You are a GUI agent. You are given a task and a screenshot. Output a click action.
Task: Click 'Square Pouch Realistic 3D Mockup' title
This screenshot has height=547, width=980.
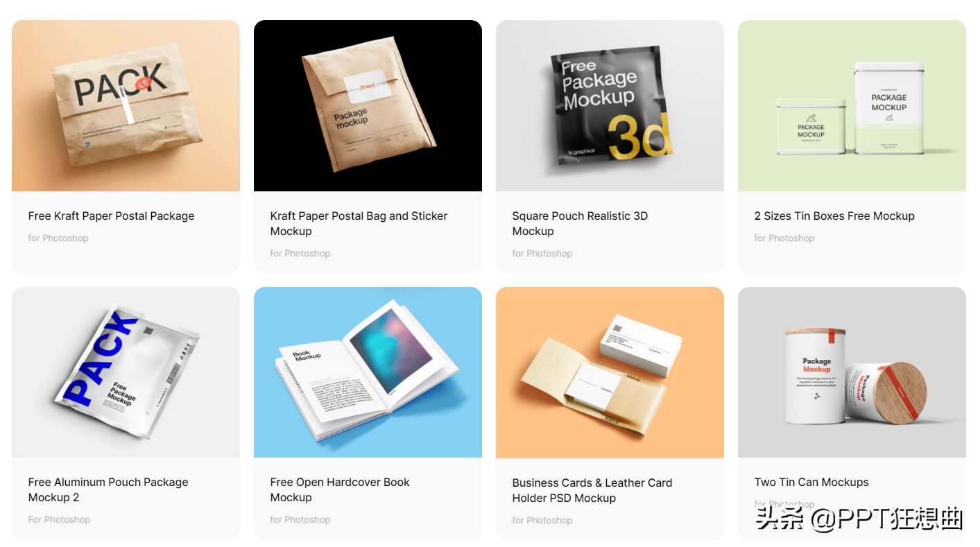pos(580,223)
